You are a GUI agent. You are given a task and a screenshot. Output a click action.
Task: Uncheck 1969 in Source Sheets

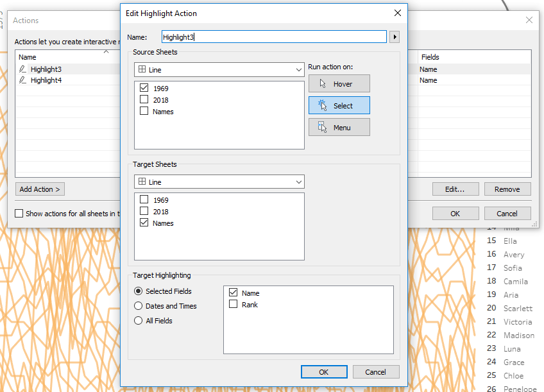pyautogui.click(x=144, y=89)
